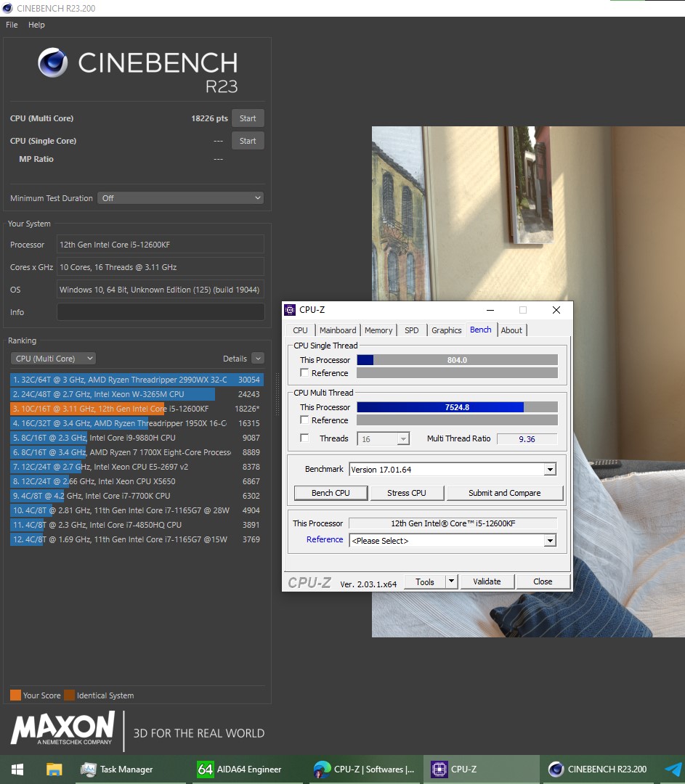Select ranking row 2 Xeon W-3265M

137,394
